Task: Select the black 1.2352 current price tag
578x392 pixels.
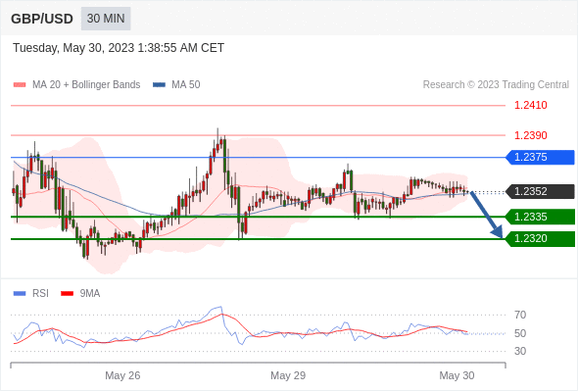Action: 540,192
